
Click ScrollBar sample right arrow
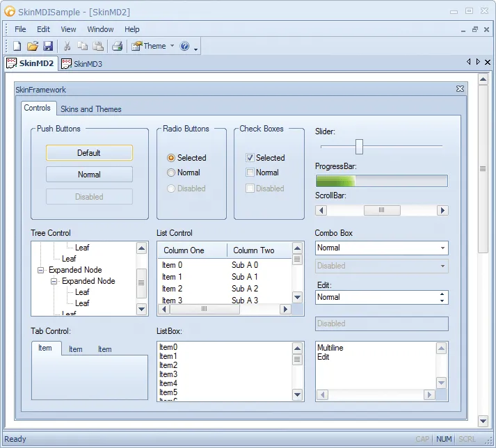click(x=442, y=210)
